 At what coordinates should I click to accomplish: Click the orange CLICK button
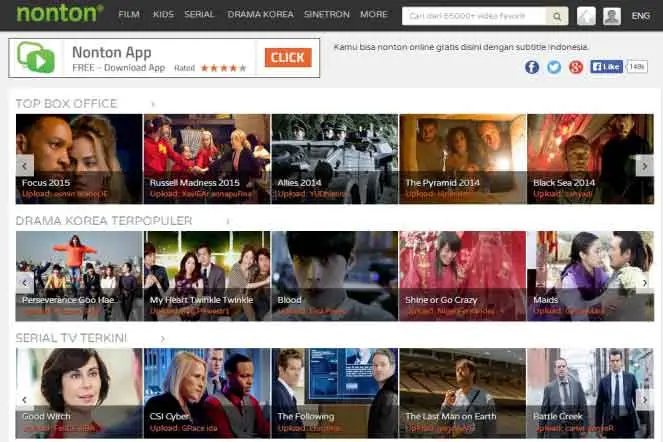(288, 58)
